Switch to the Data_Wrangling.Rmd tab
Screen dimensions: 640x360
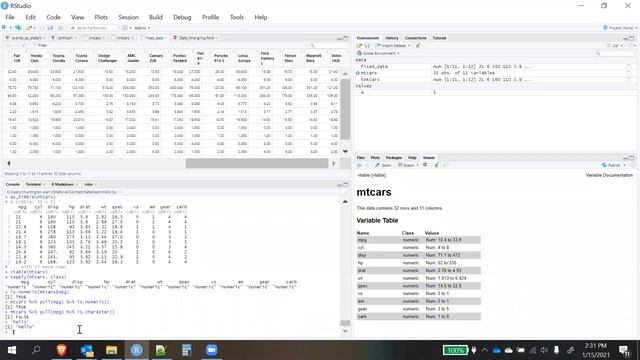click(x=195, y=38)
